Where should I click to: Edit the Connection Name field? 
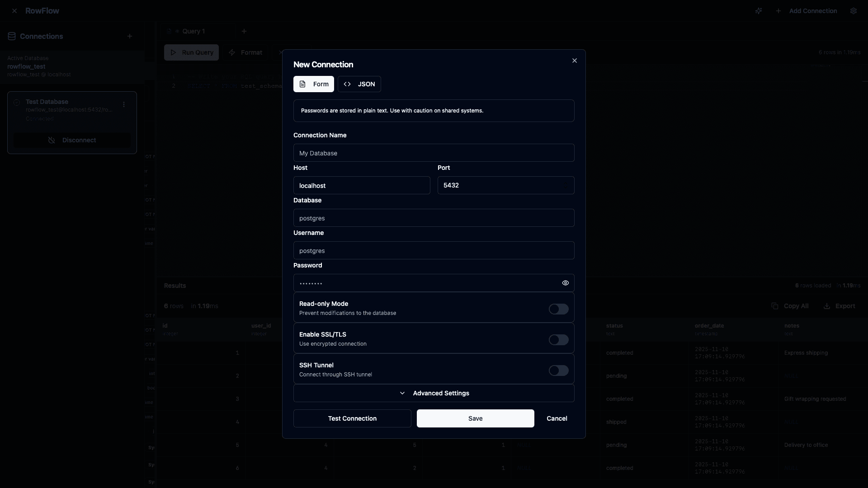(x=434, y=153)
